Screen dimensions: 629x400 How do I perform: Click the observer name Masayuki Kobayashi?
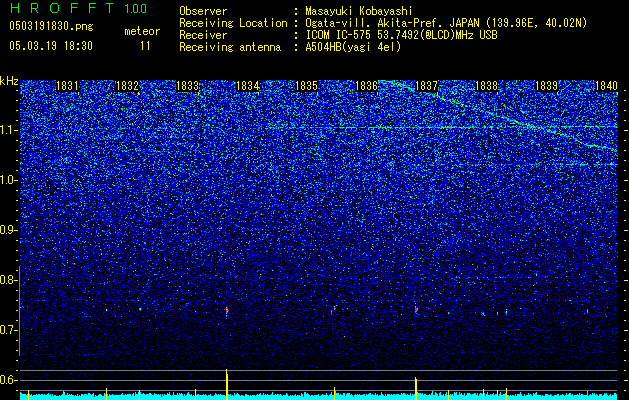coord(359,11)
